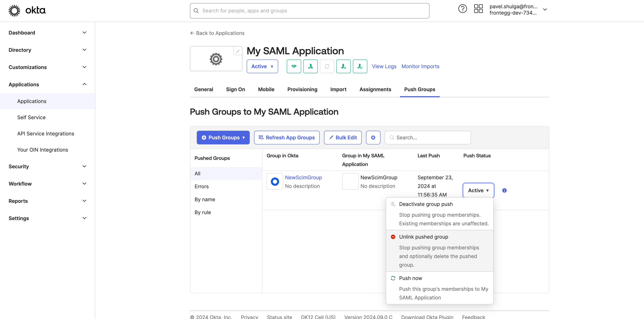
Task: Open push groups settings gear button
Action: click(x=373, y=138)
